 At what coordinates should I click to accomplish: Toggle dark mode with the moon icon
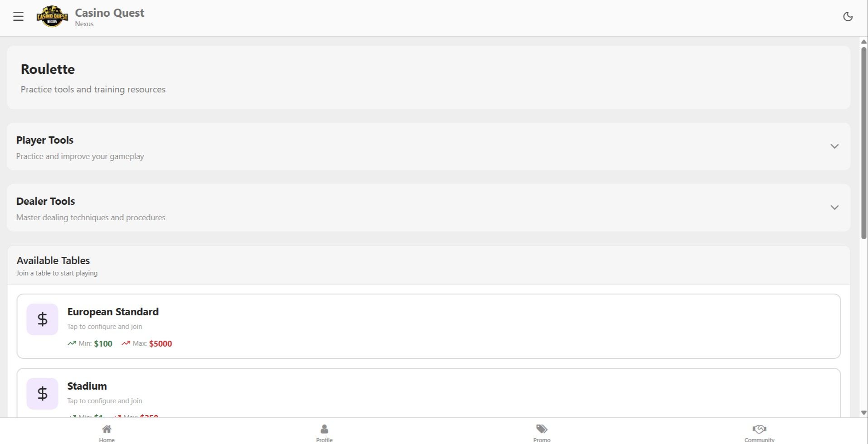coord(848,17)
